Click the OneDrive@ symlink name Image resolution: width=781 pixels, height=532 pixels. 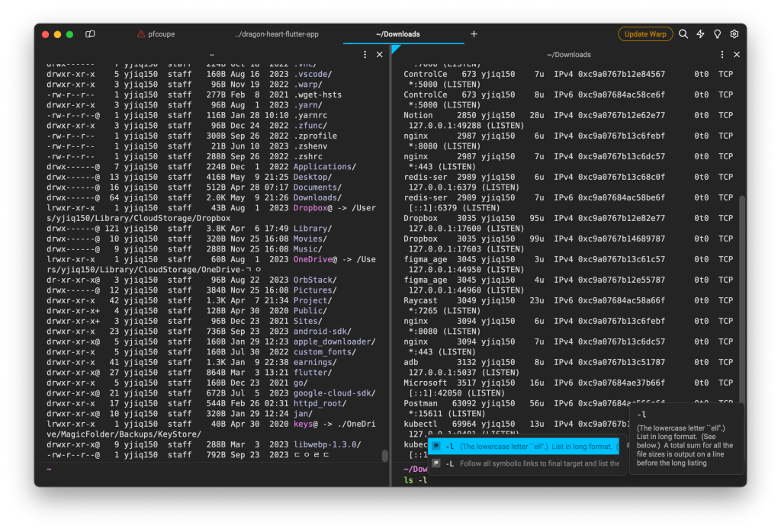tap(315, 259)
